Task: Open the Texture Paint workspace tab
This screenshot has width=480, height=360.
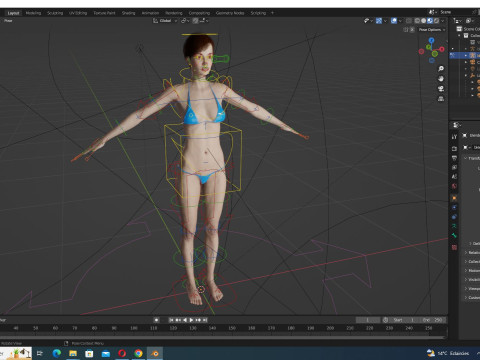Action: coord(104,13)
